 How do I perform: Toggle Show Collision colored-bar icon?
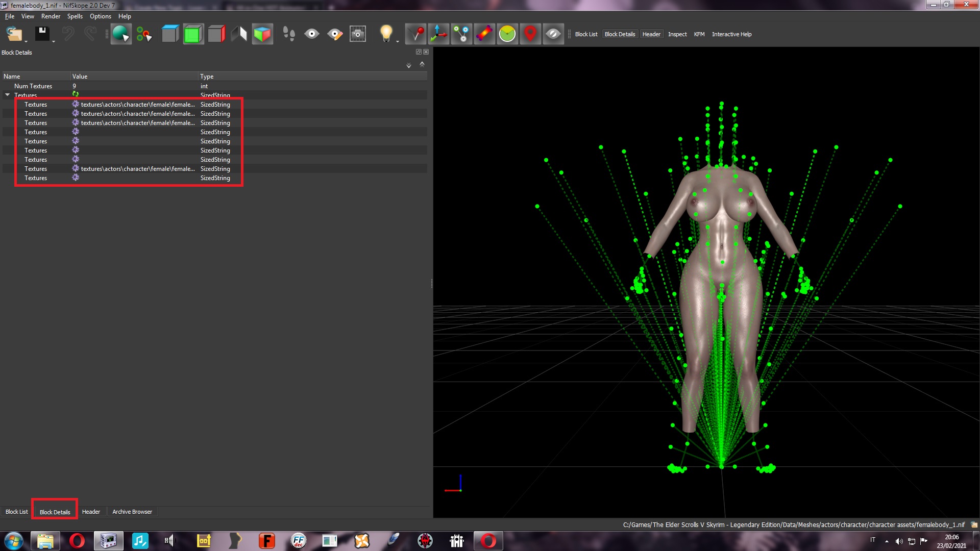click(484, 34)
